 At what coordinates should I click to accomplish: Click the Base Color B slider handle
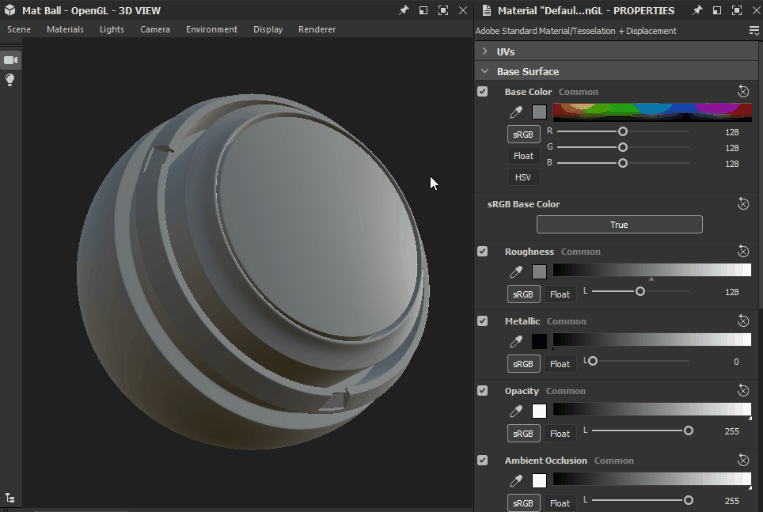coord(623,163)
